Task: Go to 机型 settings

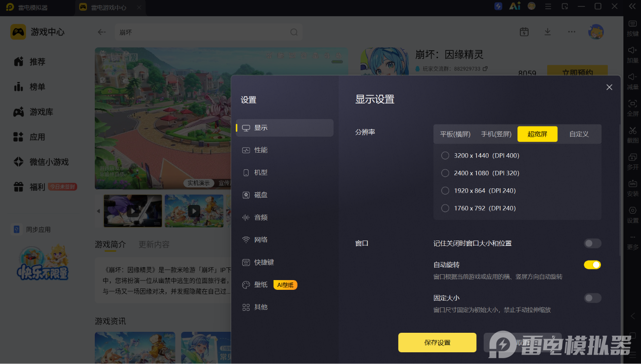Action: click(x=285, y=173)
